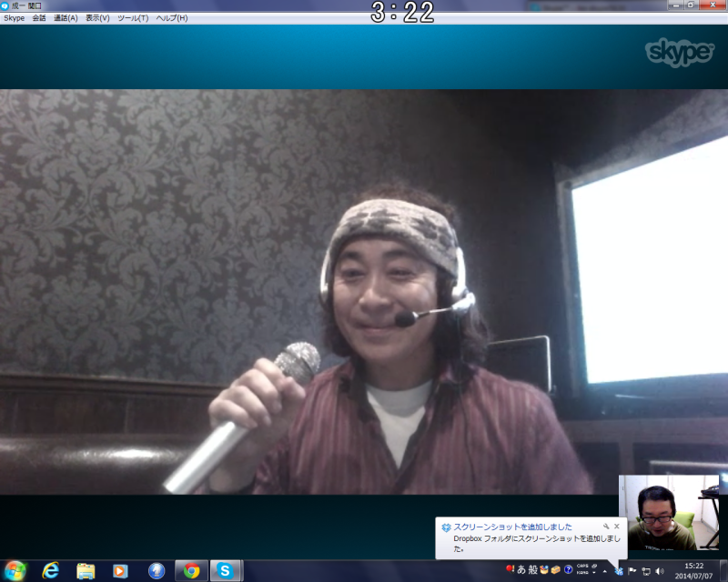The image size is (728, 582).
Task: Click the 般 conversion mode indicator
Action: pos(532,569)
